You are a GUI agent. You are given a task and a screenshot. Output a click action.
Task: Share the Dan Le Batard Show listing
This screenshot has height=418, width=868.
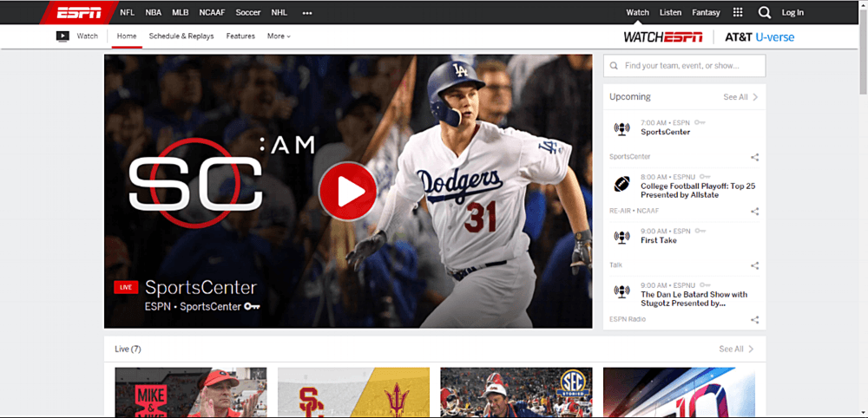[x=754, y=320]
